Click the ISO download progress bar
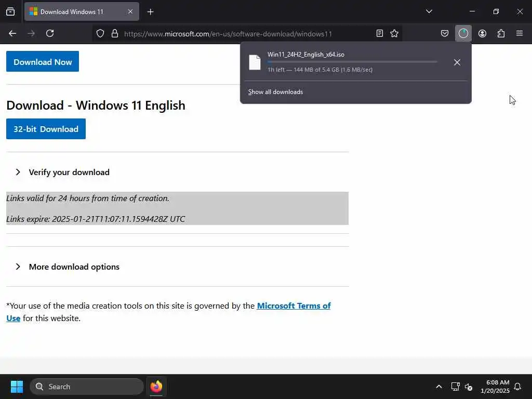The width and height of the screenshot is (532, 399). coord(352,62)
